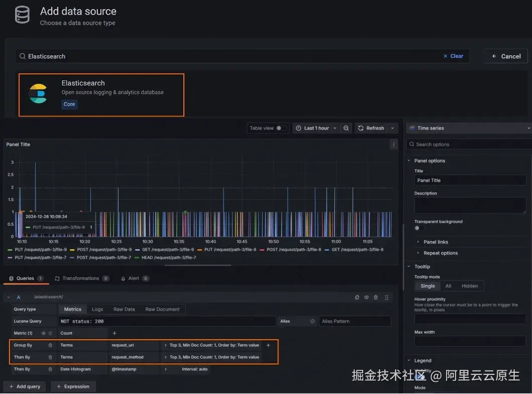Screen dimensions: 532x394
Task: Hide the Count metric with its eye icon
Action: [x=43, y=333]
